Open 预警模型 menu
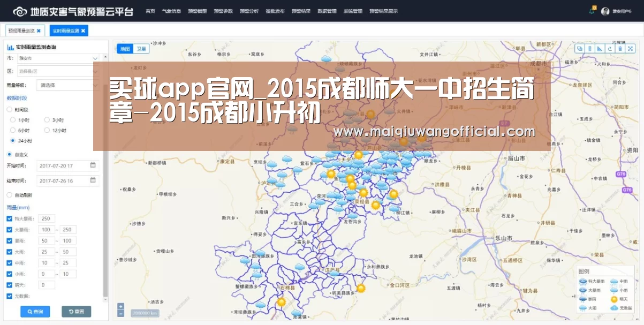The height and width of the screenshot is (325, 644). [x=198, y=11]
